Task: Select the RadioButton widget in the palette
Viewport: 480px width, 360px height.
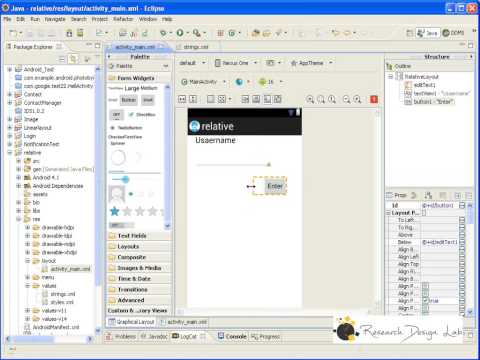Action: pyautogui.click(x=127, y=128)
